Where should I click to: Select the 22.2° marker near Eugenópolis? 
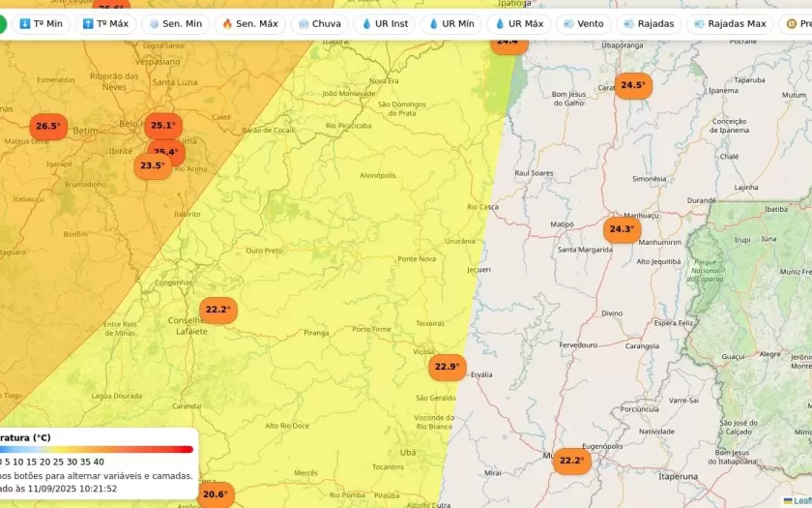coord(570,461)
